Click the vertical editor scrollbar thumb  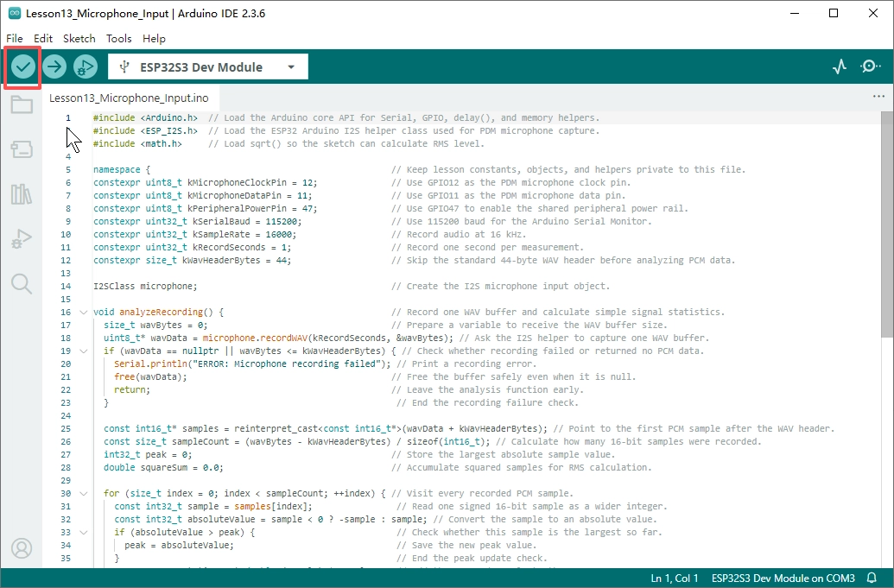click(886, 225)
